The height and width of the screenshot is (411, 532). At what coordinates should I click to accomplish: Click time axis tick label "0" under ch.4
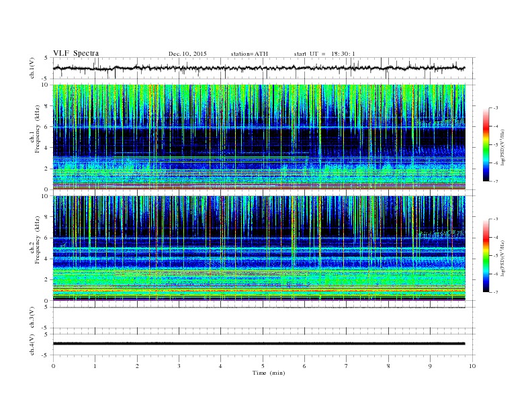(53, 366)
